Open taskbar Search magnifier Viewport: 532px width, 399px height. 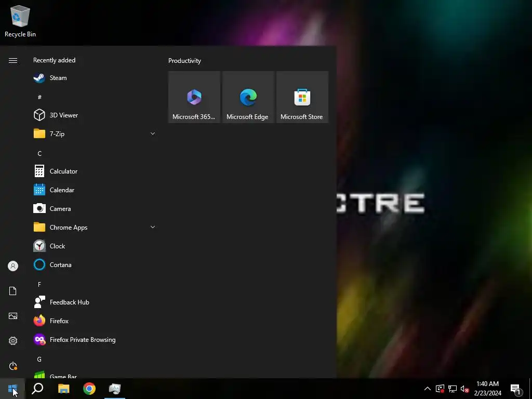pyautogui.click(x=37, y=389)
